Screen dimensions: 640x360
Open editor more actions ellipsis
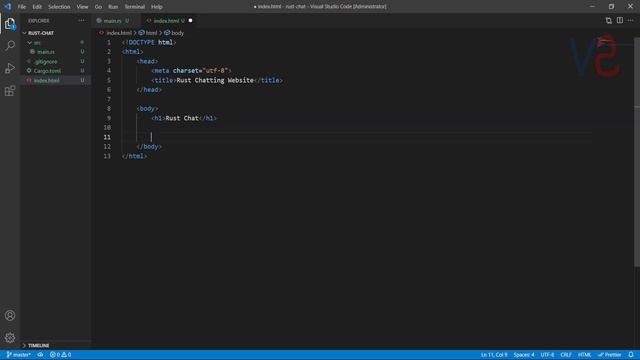tap(631, 20)
